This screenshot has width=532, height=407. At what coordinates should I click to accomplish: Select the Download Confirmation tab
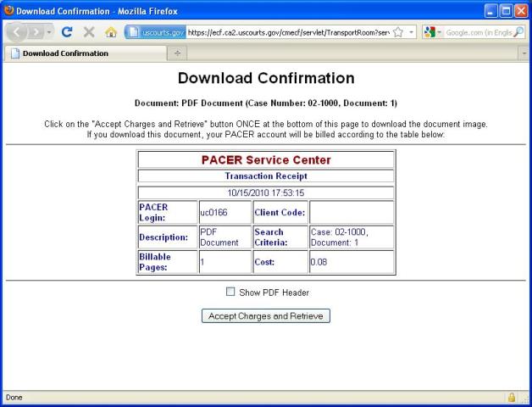(86, 53)
